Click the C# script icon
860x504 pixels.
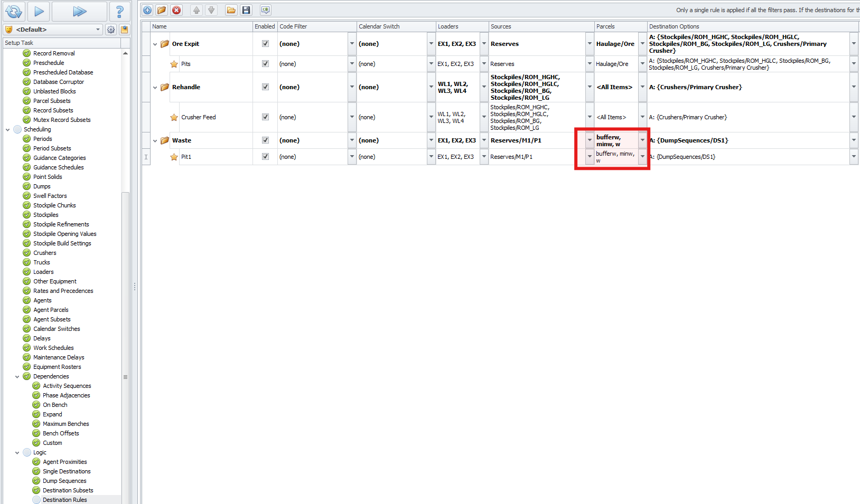[265, 10]
